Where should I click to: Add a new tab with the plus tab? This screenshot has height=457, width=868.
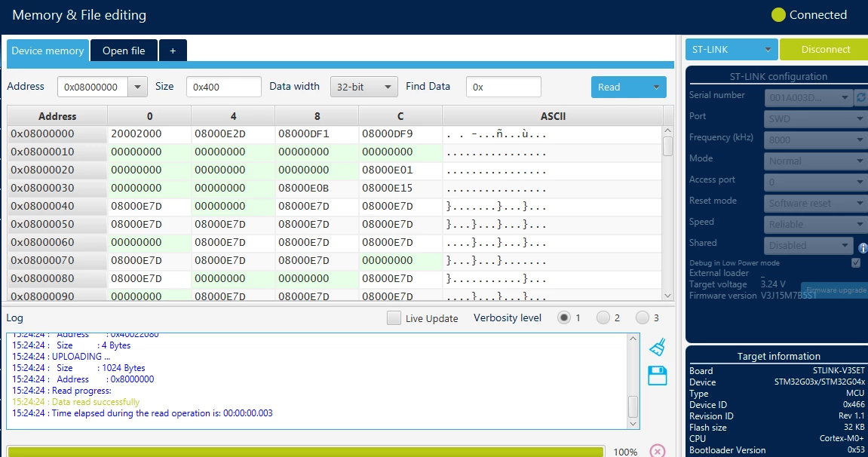[173, 51]
